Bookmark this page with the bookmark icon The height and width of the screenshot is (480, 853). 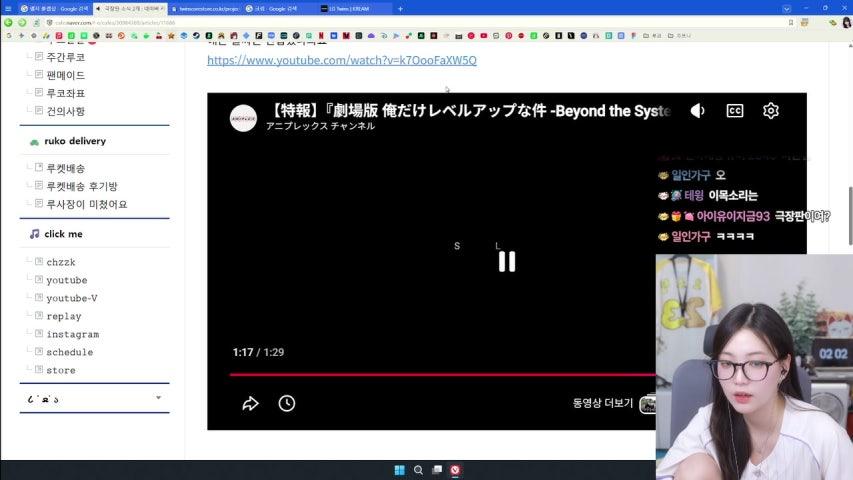790,22
